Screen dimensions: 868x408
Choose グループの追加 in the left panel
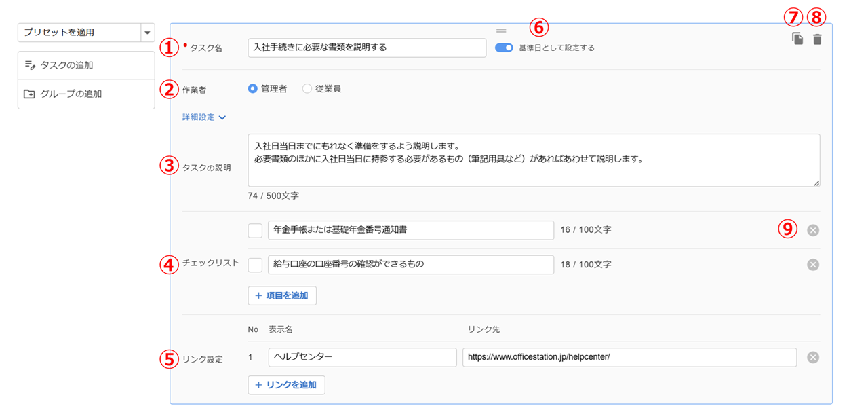86,94
